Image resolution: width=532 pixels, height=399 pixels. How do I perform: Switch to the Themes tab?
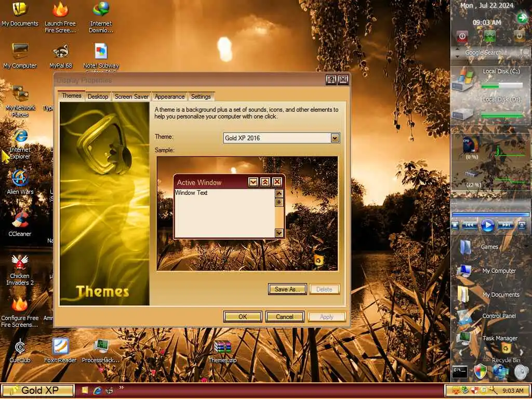(x=72, y=96)
